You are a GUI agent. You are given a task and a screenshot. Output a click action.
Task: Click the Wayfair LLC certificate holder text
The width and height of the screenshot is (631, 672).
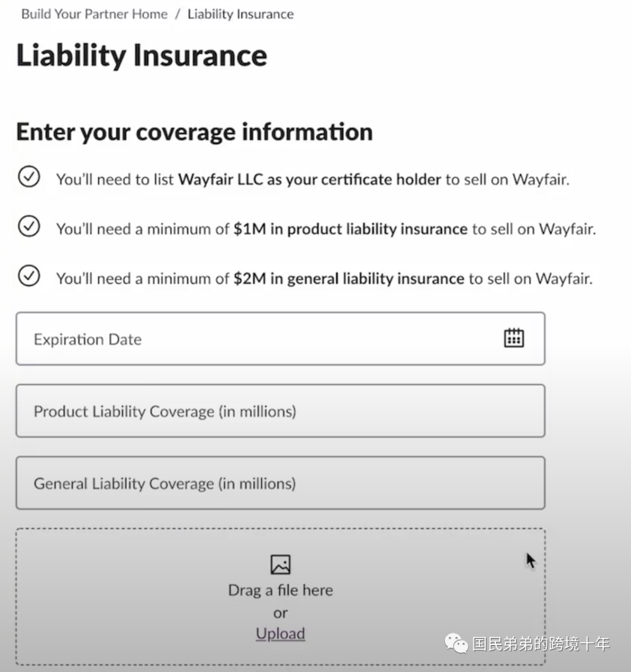309,179
